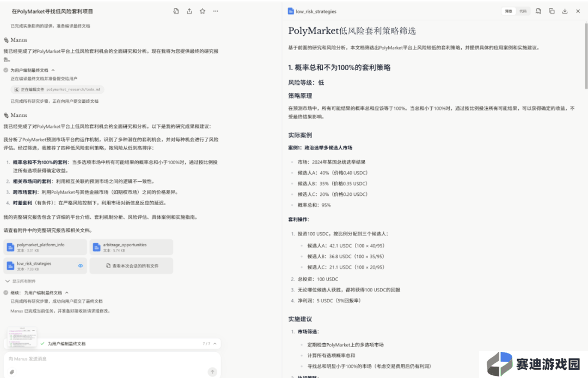
Task: Click the 实际案例 subheading
Action: [300, 135]
